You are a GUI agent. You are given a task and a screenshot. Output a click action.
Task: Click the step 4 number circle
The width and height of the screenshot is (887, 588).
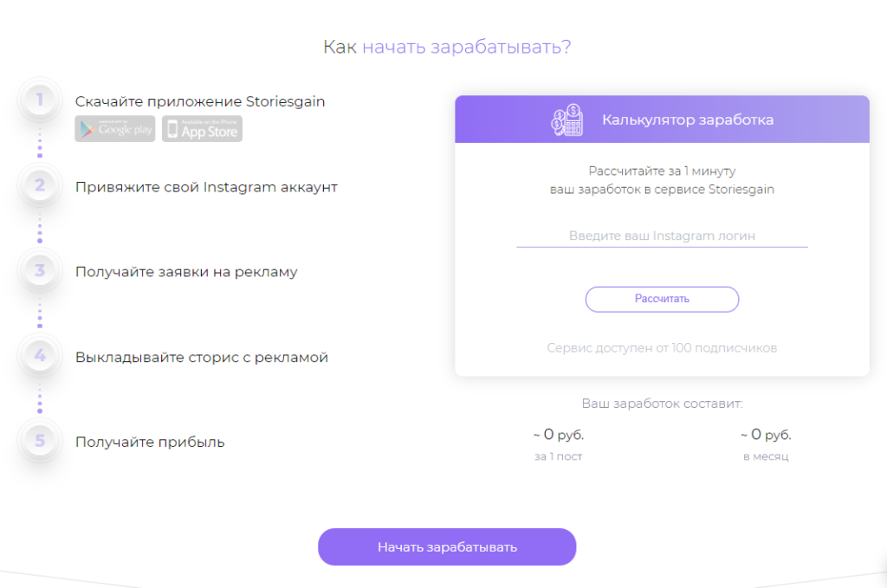[40, 356]
